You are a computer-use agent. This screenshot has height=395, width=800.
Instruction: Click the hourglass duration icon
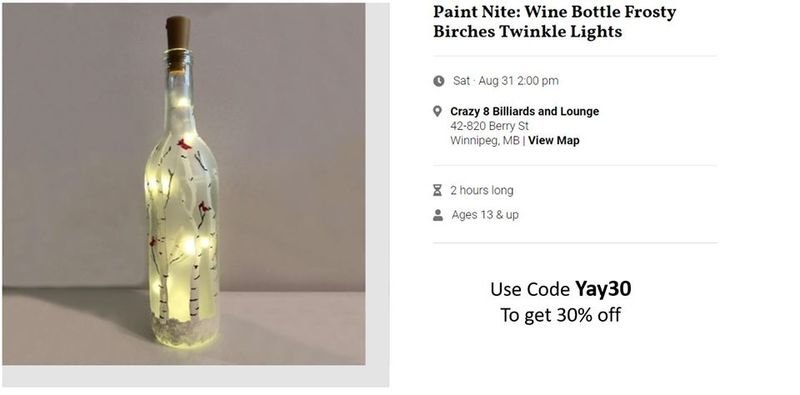tap(438, 190)
